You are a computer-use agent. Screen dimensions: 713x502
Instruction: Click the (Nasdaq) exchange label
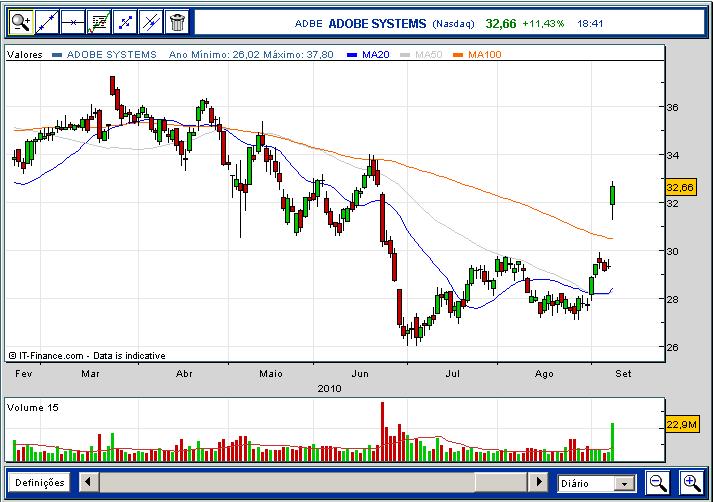pyautogui.click(x=453, y=24)
